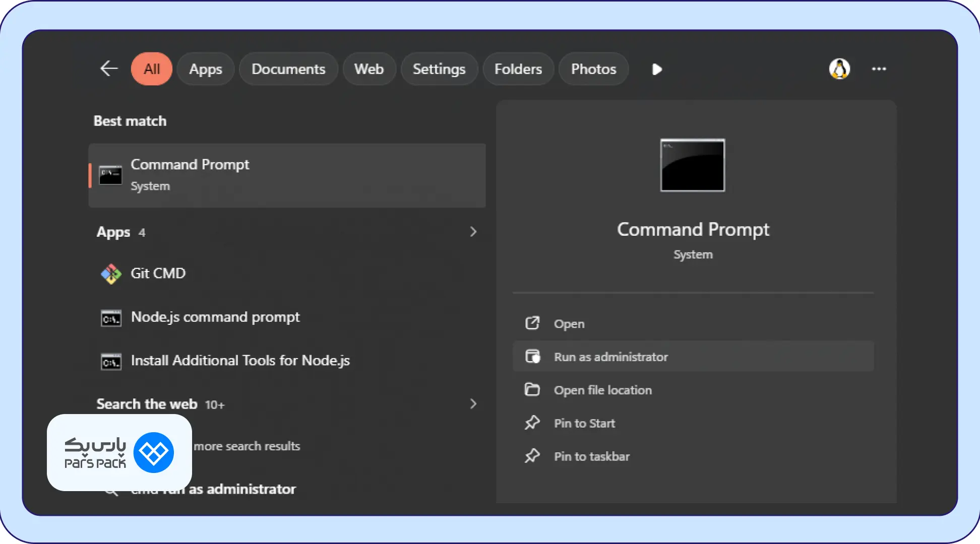
Task: Show more filter tabs with play arrow
Action: [x=657, y=69]
